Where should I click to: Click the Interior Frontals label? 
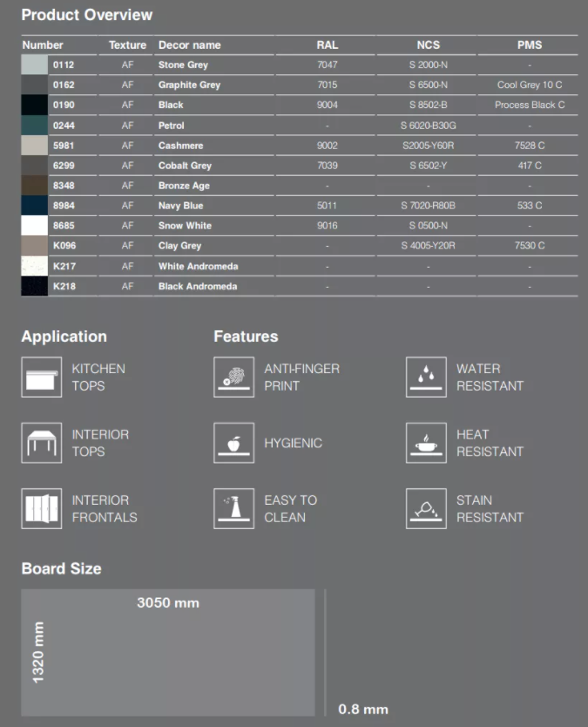point(105,508)
